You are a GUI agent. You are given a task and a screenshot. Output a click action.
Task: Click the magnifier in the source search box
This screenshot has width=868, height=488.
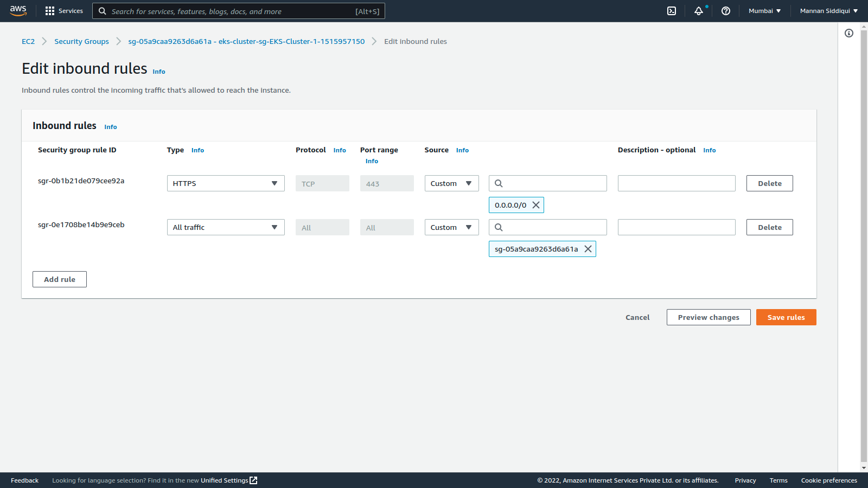click(x=499, y=183)
